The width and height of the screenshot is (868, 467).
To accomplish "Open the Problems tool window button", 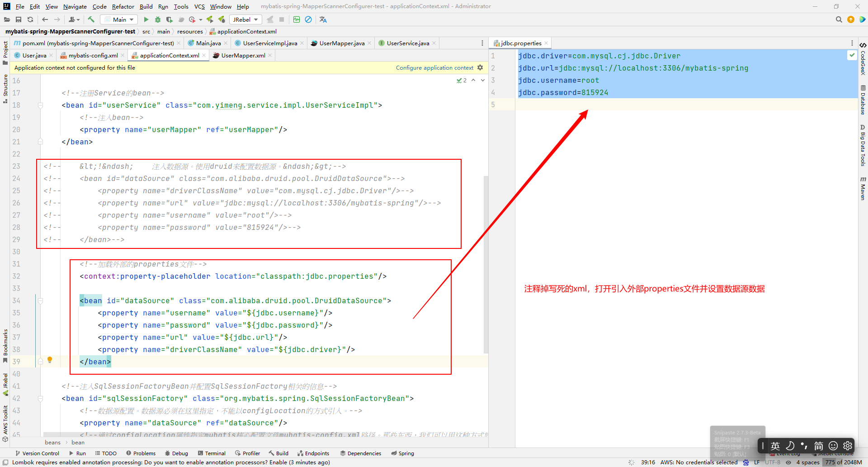I will [x=141, y=453].
